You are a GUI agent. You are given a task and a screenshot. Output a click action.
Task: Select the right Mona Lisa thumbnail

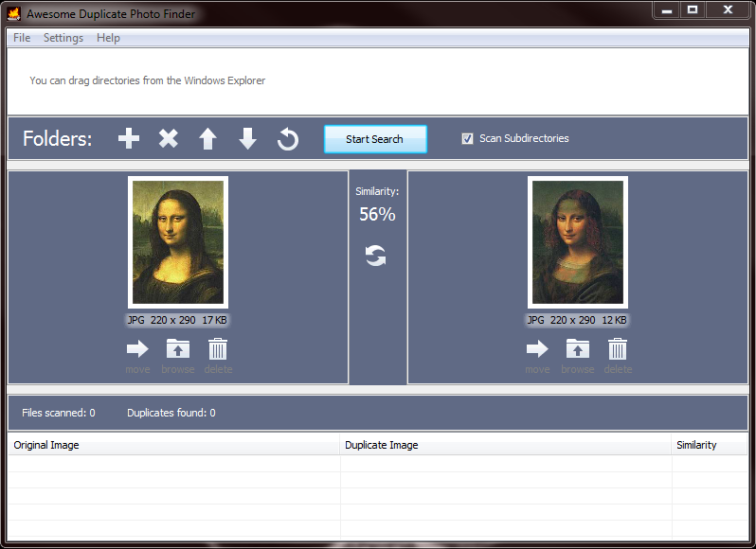pyautogui.click(x=578, y=242)
